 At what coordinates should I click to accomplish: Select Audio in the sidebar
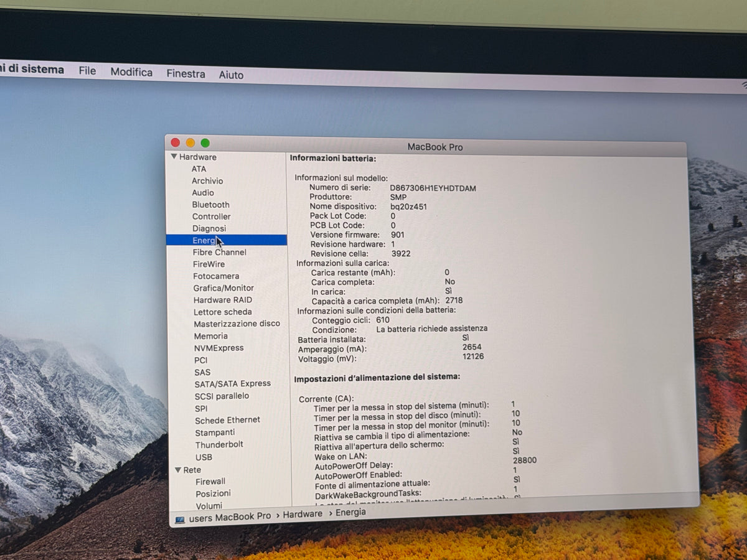coord(203,192)
